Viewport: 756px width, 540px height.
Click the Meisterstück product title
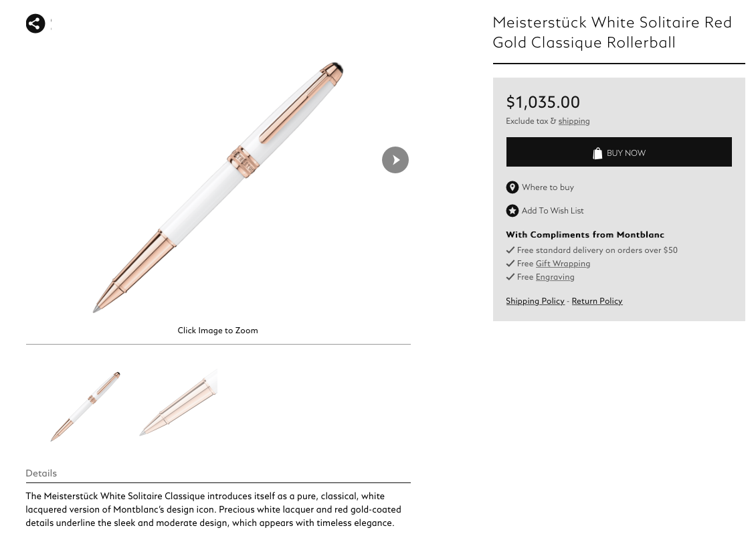tap(611, 32)
